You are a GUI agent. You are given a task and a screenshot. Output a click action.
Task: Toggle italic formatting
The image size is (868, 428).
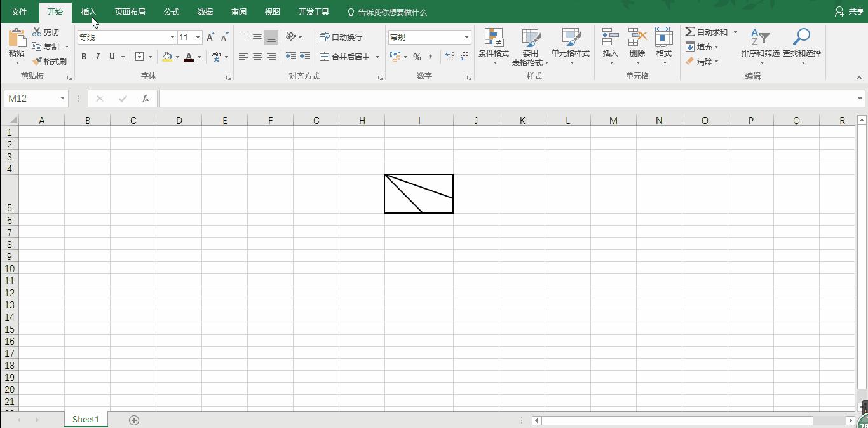(97, 57)
